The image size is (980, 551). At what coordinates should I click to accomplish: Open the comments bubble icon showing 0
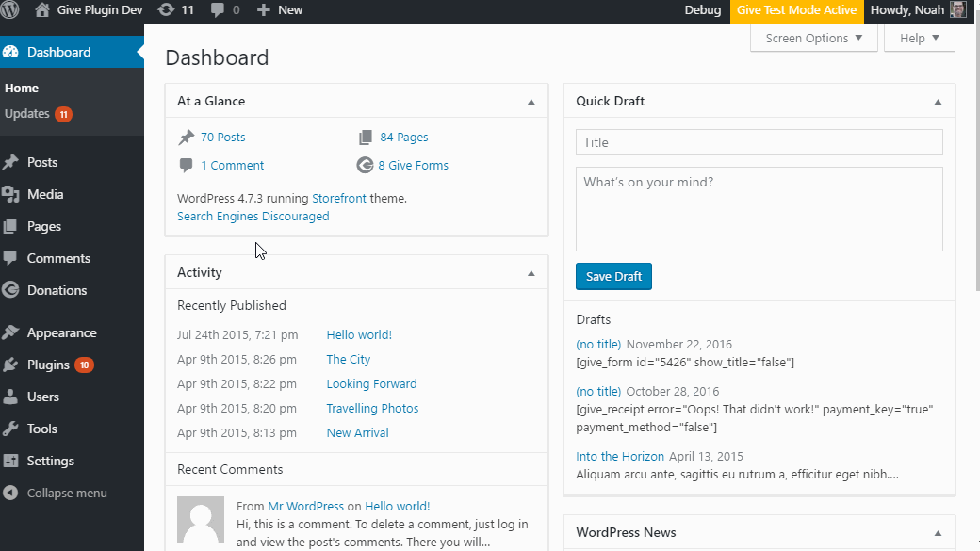[x=218, y=10]
